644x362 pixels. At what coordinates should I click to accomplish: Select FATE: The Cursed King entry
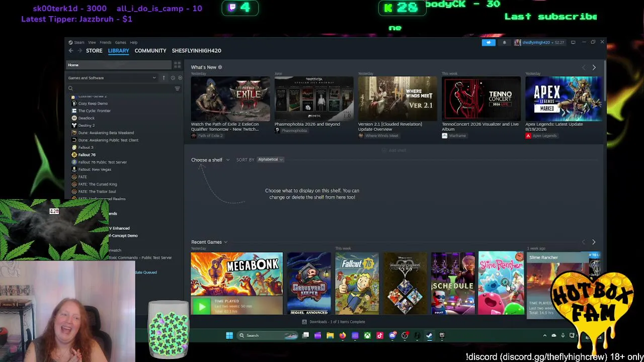point(97,184)
